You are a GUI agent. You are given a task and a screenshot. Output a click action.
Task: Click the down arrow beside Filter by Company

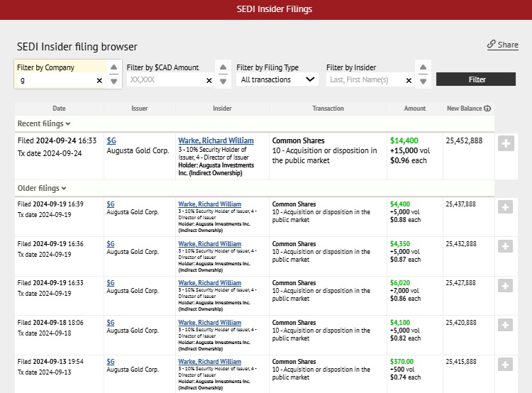[114, 82]
